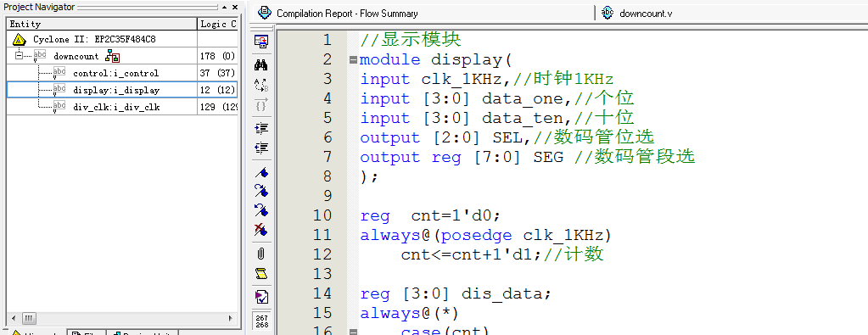Click the 129 logic cells value for div_clk

[218, 107]
